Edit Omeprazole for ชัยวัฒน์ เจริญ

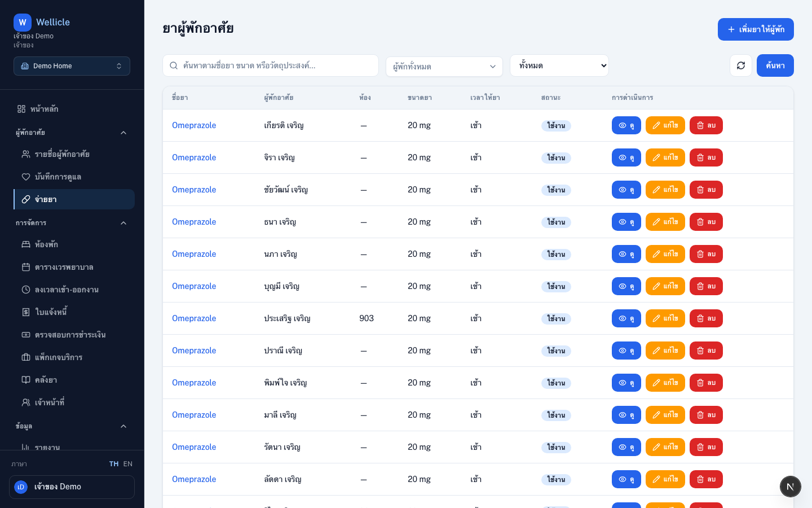pyautogui.click(x=665, y=190)
